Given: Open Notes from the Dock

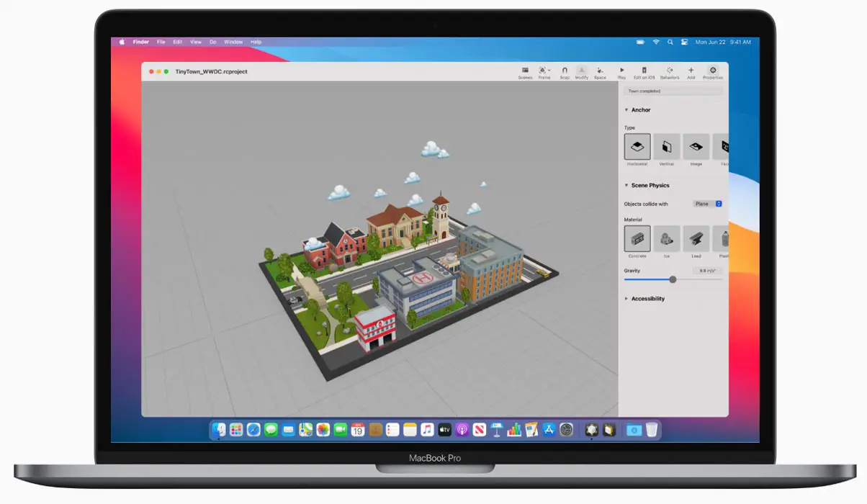Looking at the screenshot, I should click(x=410, y=430).
